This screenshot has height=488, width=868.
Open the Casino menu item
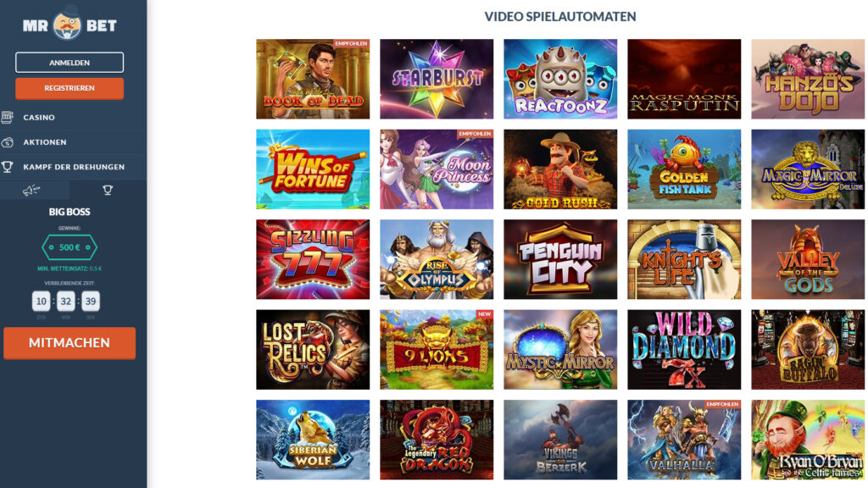[39, 117]
